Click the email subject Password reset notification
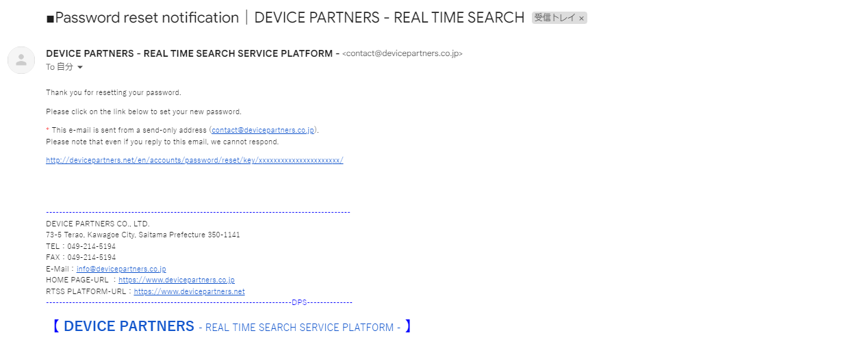Image resolution: width=868 pixels, height=357 pixels. coord(285,18)
